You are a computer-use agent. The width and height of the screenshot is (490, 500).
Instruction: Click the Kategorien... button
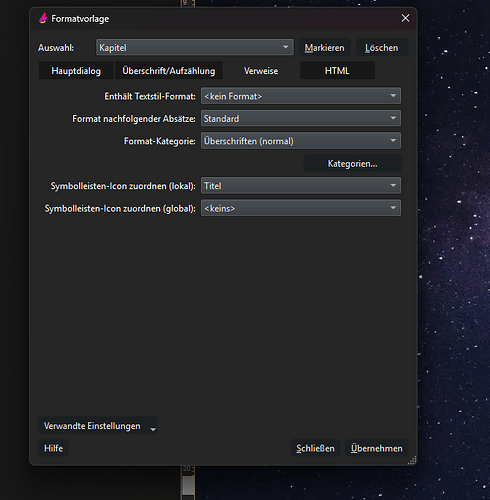tap(352, 163)
